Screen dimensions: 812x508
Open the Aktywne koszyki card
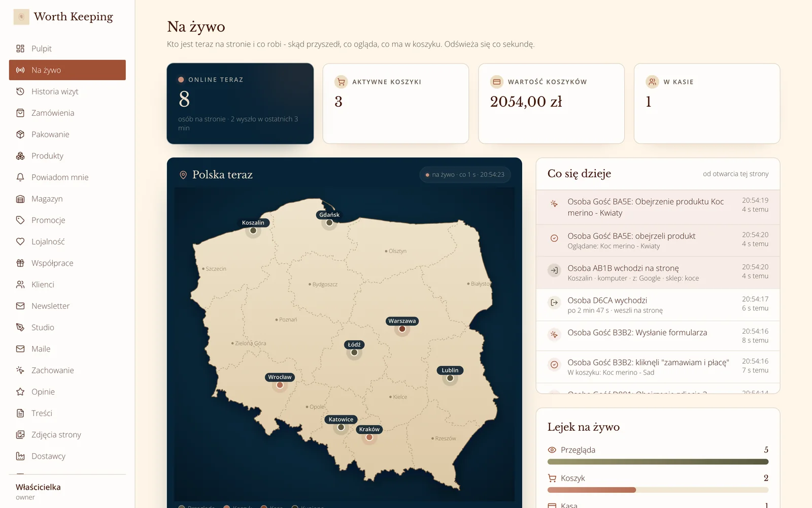[x=396, y=104]
